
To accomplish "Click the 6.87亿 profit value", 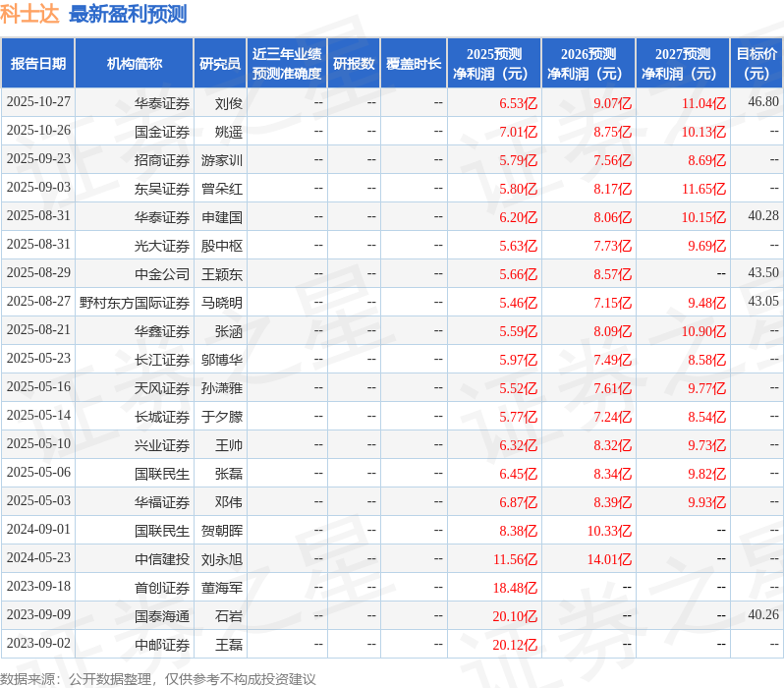I will [x=518, y=502].
